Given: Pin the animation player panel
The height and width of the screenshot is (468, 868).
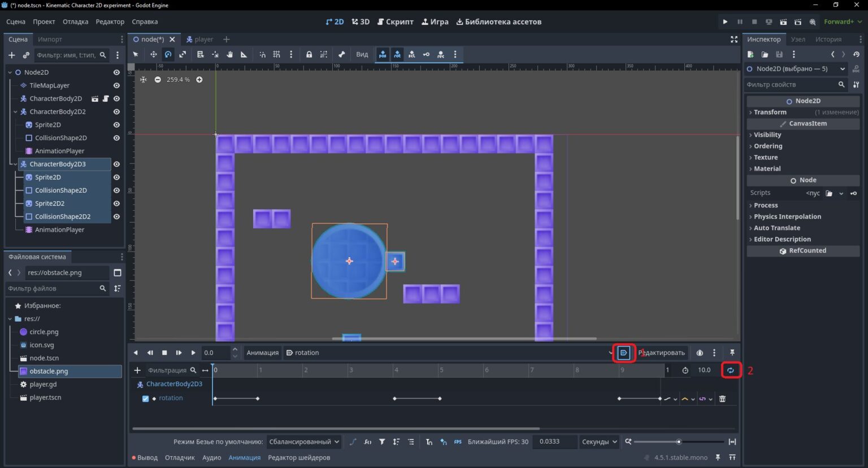Looking at the screenshot, I should coord(732,353).
